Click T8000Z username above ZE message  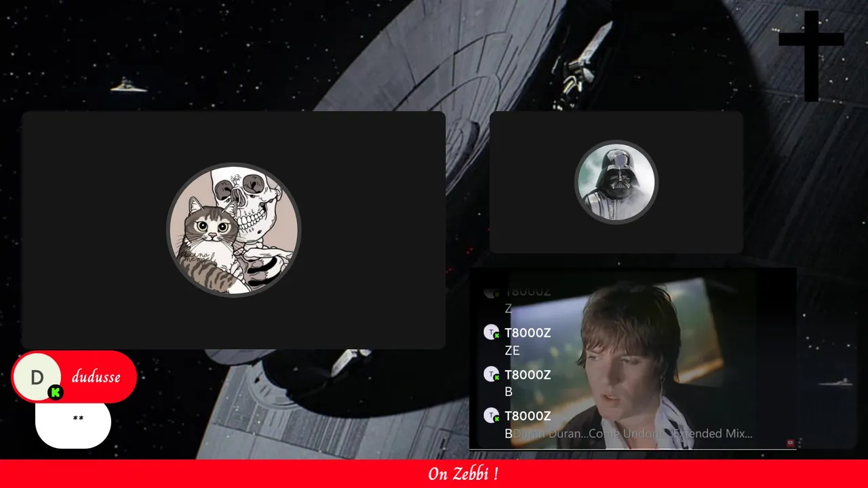click(528, 333)
